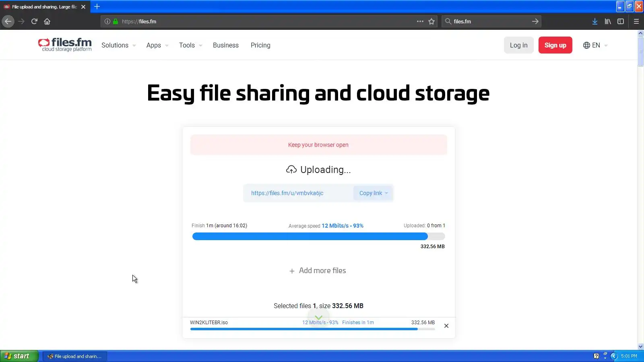This screenshot has height=362, width=644.
Task: Open the Library bookmarks and history icon
Action: pyautogui.click(x=608, y=21)
